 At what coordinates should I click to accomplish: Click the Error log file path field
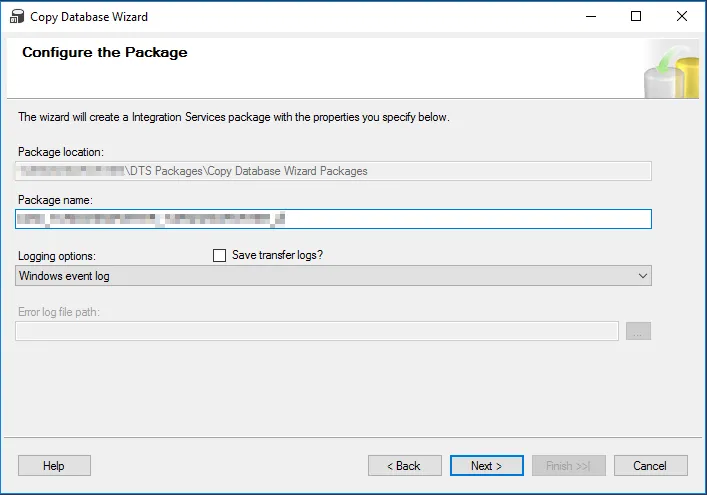click(x=316, y=331)
